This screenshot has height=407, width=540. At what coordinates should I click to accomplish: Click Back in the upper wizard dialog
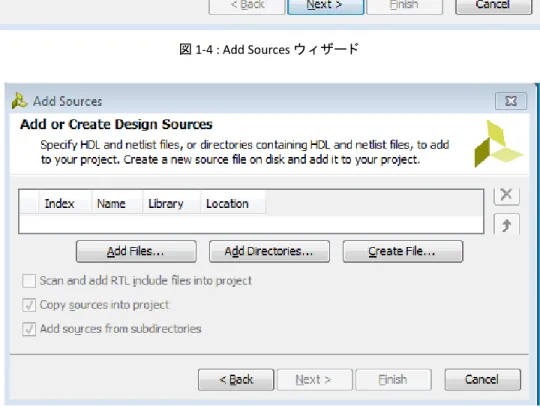coord(247,6)
